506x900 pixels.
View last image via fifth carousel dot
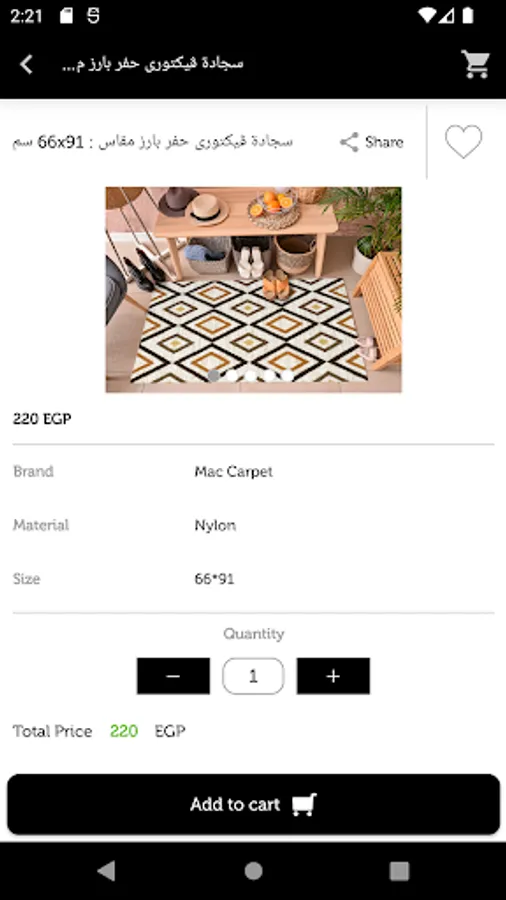pos(287,375)
